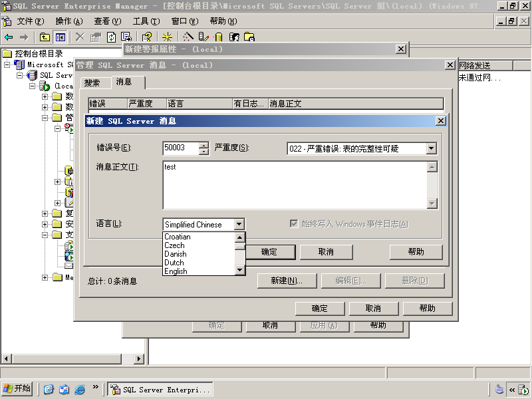
Task: Collapse SQL Server group tree node
Action: 20,75
